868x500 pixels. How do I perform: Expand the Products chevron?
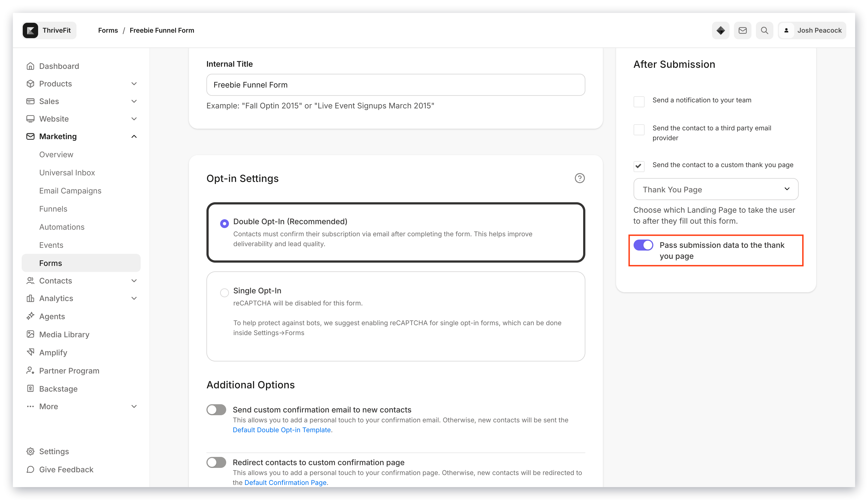(x=134, y=83)
